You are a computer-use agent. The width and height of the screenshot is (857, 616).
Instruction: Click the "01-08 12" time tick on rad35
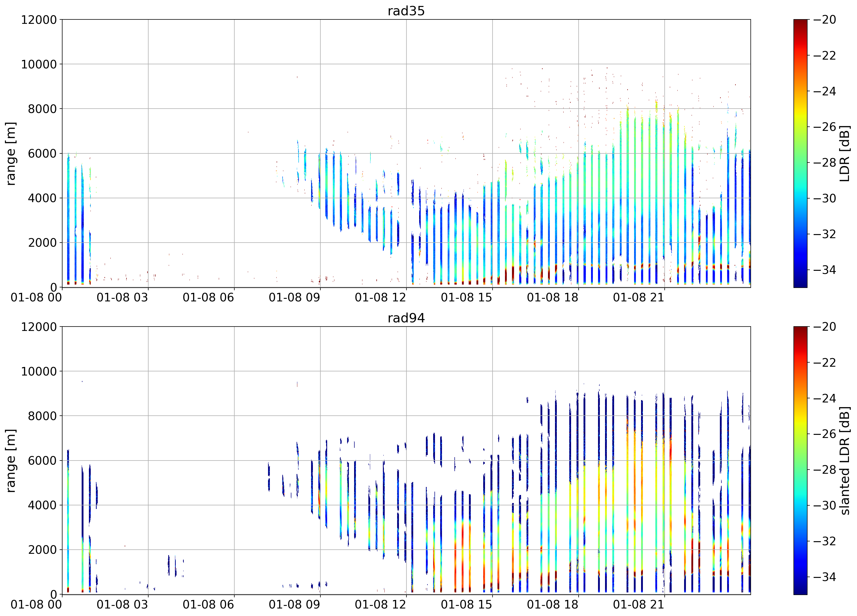381,298
